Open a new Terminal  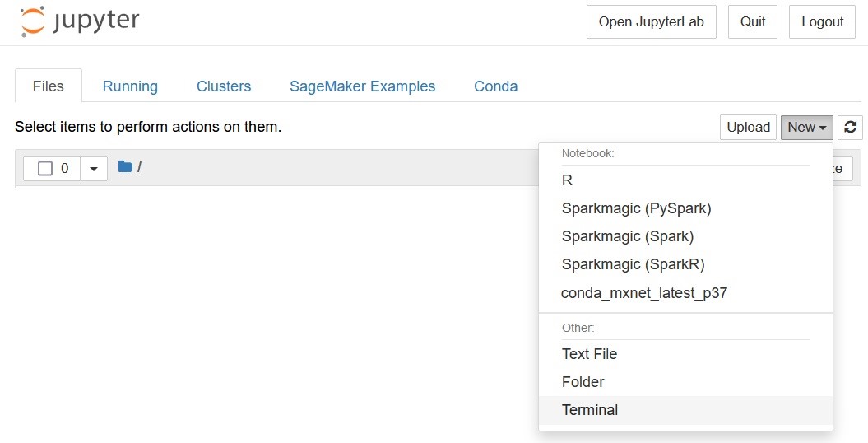[685, 410]
